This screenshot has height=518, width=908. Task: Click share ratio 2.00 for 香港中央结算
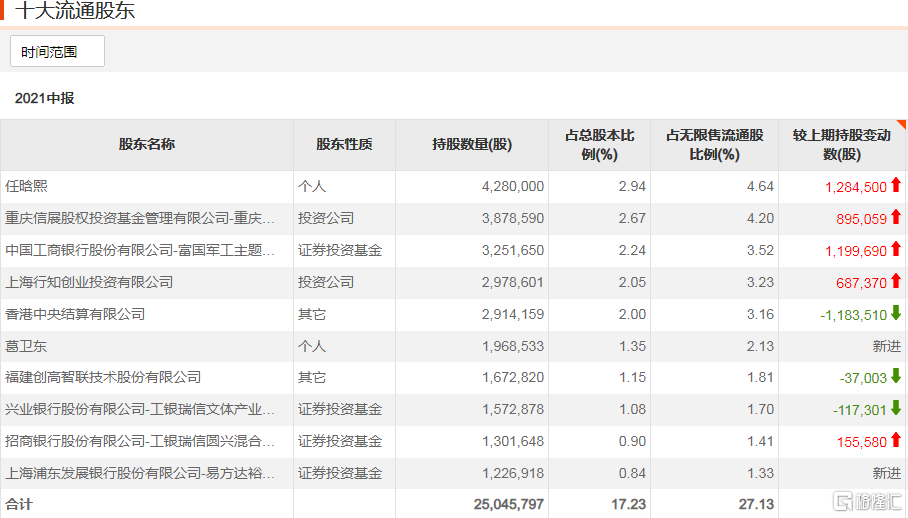[x=632, y=314]
